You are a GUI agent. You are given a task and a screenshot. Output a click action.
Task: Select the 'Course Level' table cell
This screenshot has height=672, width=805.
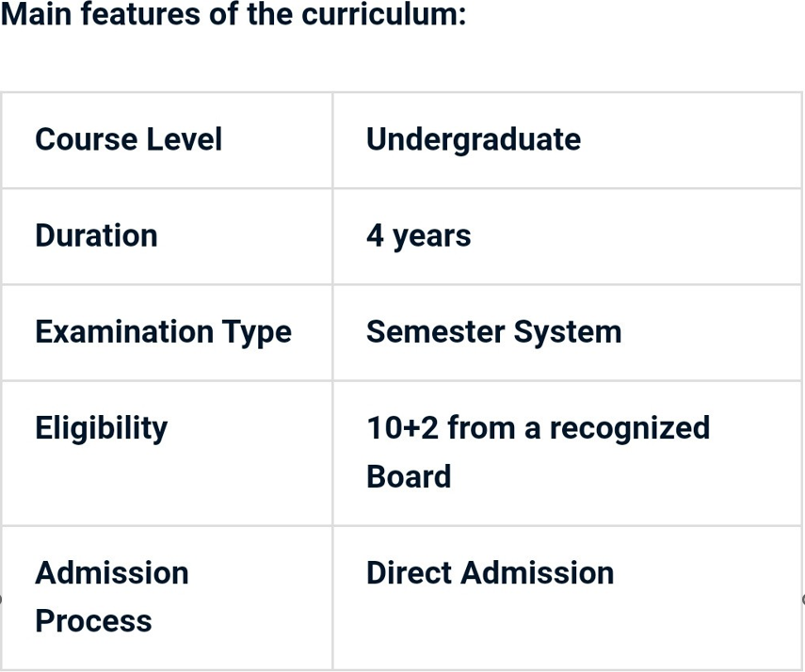click(129, 139)
